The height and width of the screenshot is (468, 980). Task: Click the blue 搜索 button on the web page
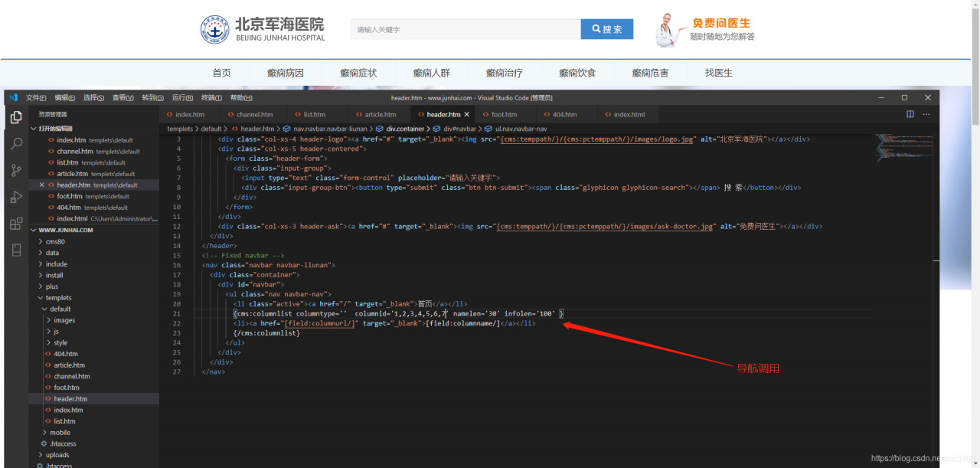click(607, 29)
